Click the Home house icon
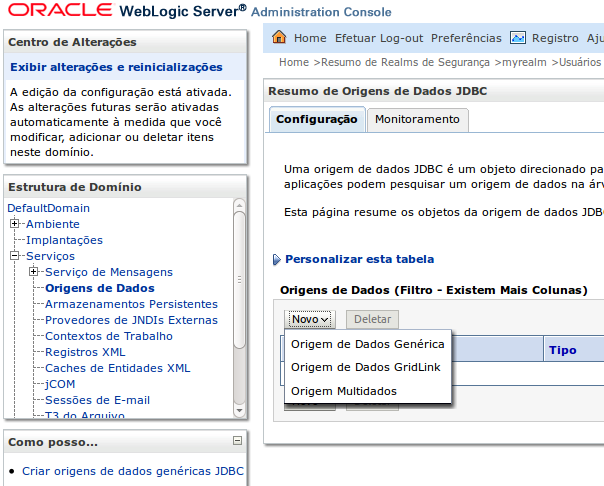The image size is (604, 486). [279, 37]
